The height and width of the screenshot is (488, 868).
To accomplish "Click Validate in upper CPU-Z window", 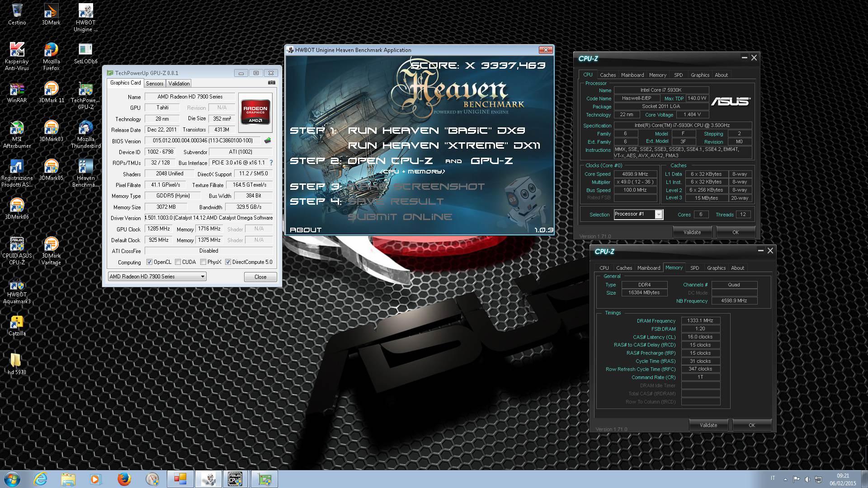I will [x=692, y=232].
